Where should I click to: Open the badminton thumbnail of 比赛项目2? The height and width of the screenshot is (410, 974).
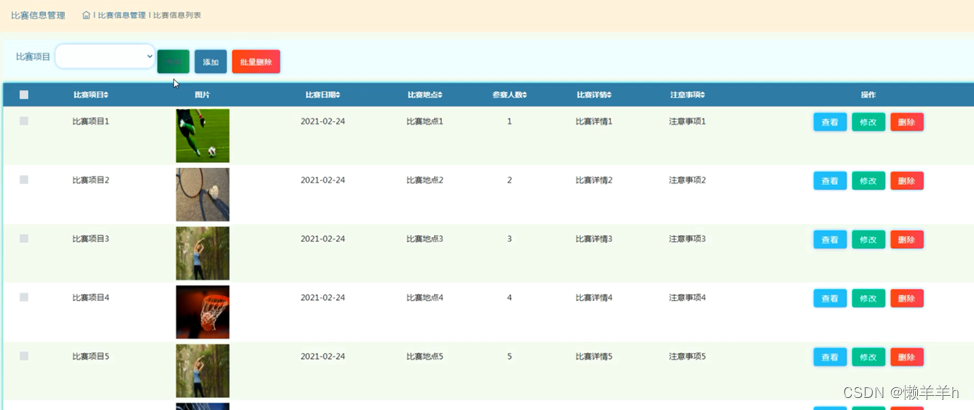coord(203,194)
